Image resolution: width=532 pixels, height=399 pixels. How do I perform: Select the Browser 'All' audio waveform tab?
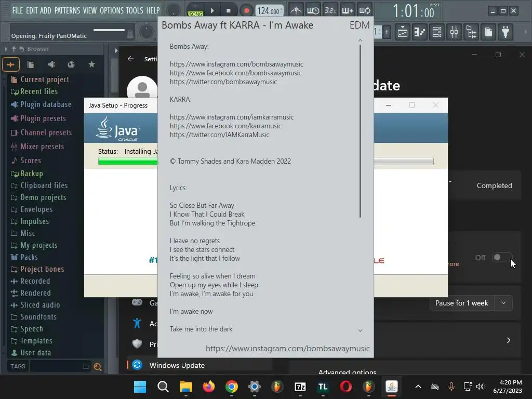point(10,64)
